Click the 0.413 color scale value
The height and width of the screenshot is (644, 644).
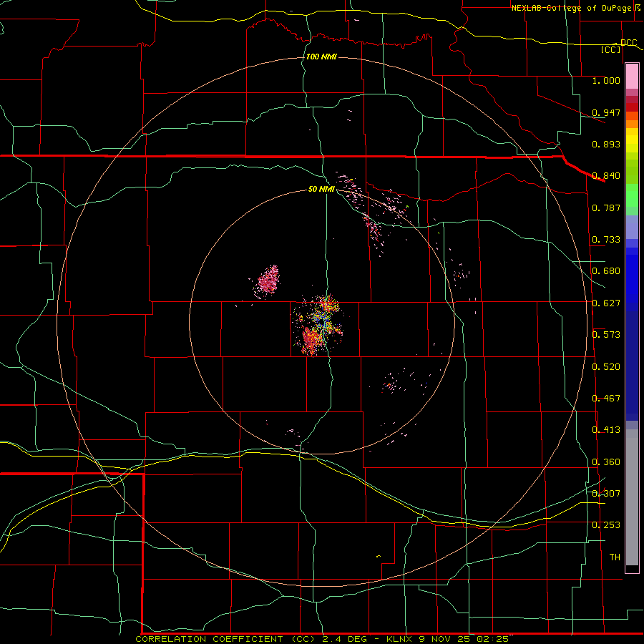coord(606,430)
